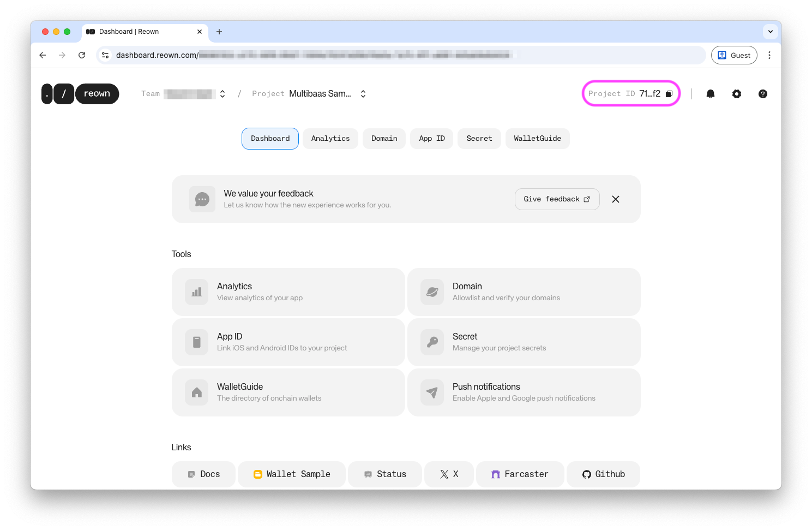
Task: Click the WalletGuide home icon
Action: coord(196,392)
